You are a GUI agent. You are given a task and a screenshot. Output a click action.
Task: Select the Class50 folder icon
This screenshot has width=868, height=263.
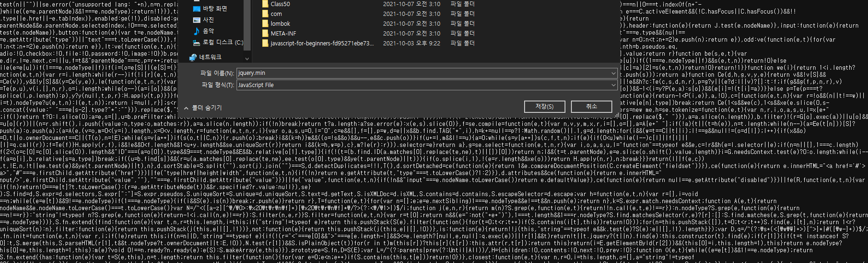click(266, 4)
